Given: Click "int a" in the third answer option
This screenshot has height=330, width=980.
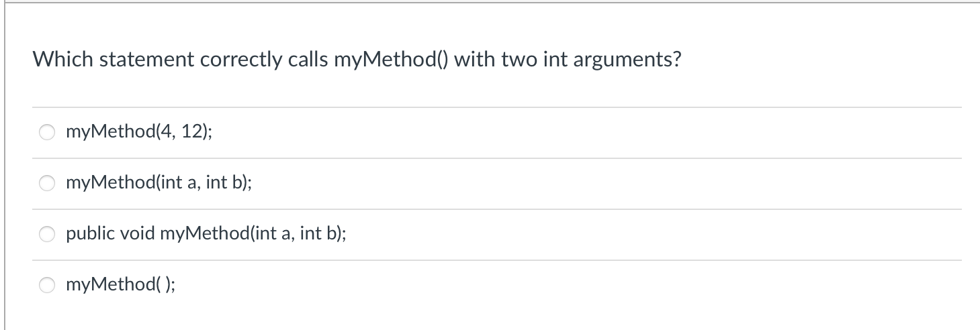Looking at the screenshot, I should pos(273,234).
